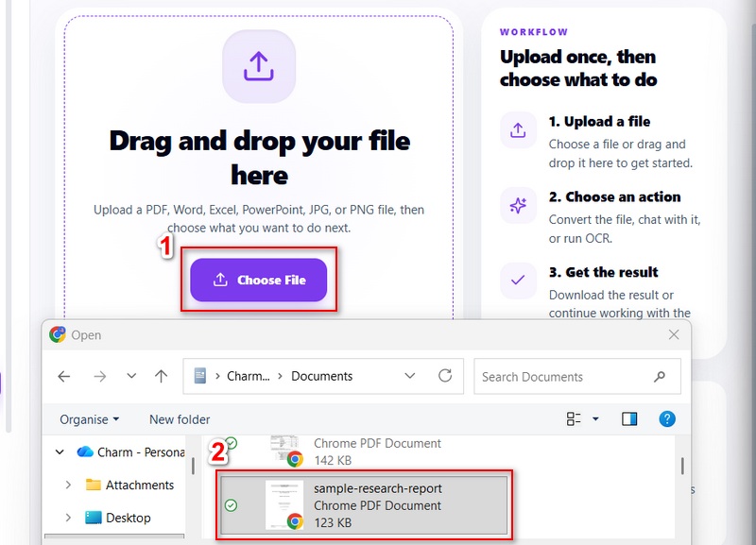Open the view options dropdown arrow
Image resolution: width=756 pixels, height=545 pixels.
(595, 418)
